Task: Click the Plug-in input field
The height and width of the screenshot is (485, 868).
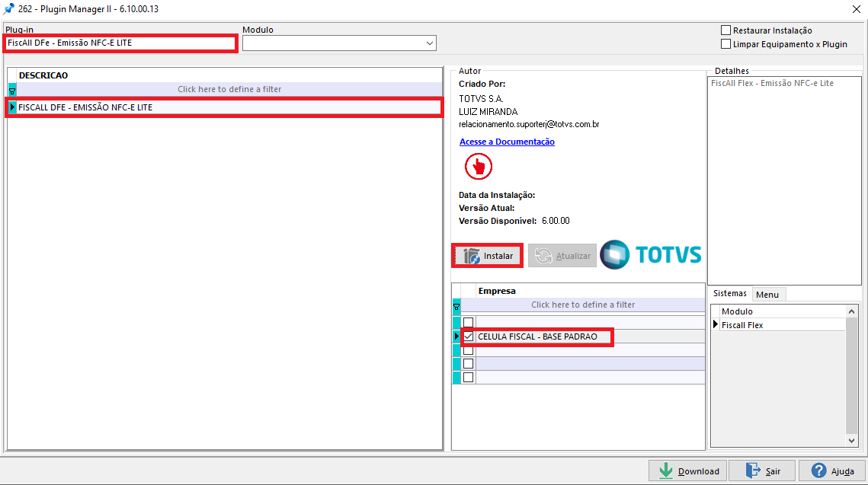Action: tap(120, 43)
